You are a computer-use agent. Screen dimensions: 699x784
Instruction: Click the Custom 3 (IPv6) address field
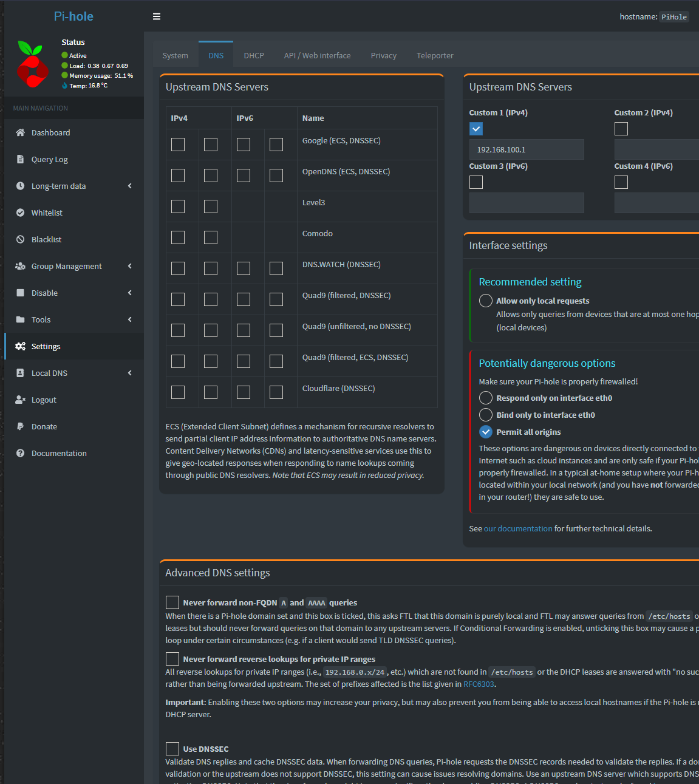coord(527,203)
